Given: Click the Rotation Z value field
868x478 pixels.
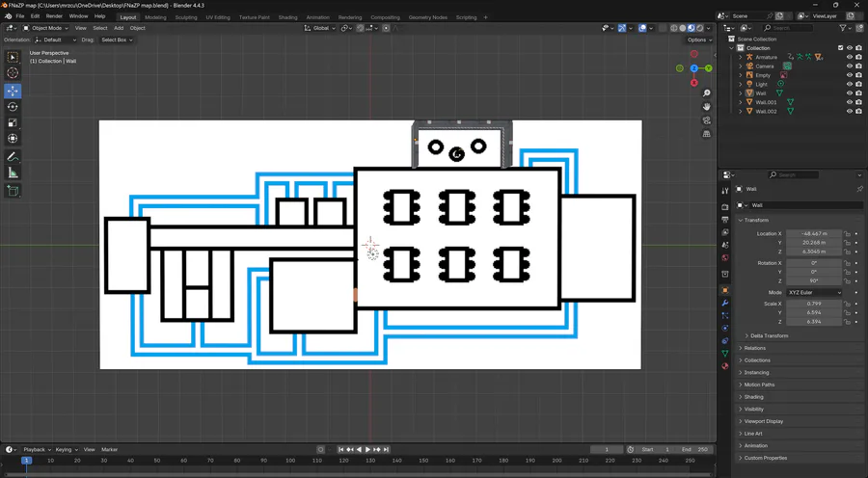Looking at the screenshot, I should 814,281.
